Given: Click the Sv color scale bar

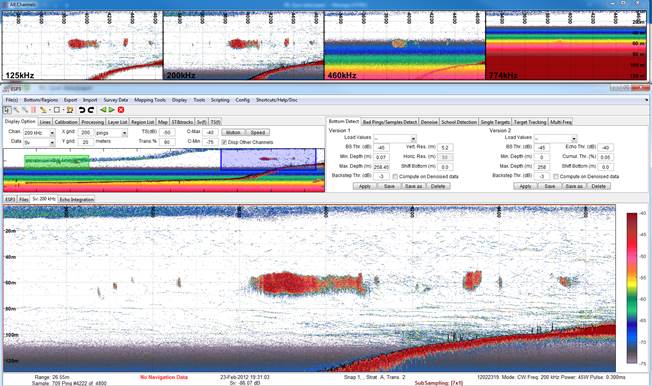Looking at the screenshot, I should click(632, 288).
